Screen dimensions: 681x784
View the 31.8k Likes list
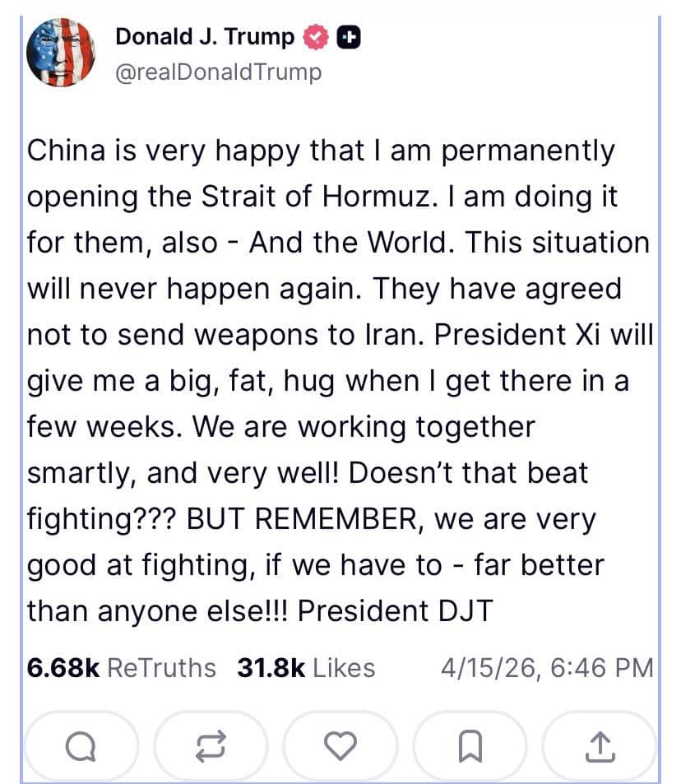click(x=305, y=668)
